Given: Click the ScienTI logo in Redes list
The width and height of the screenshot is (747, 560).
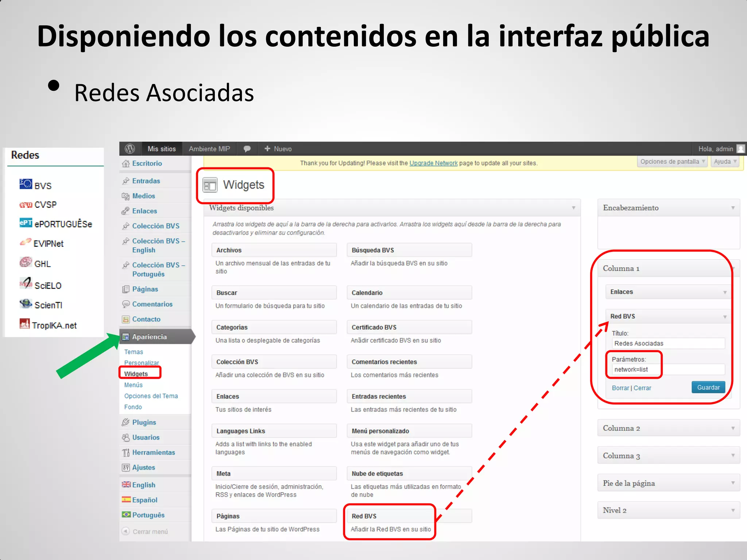Looking at the screenshot, I should point(26,303).
